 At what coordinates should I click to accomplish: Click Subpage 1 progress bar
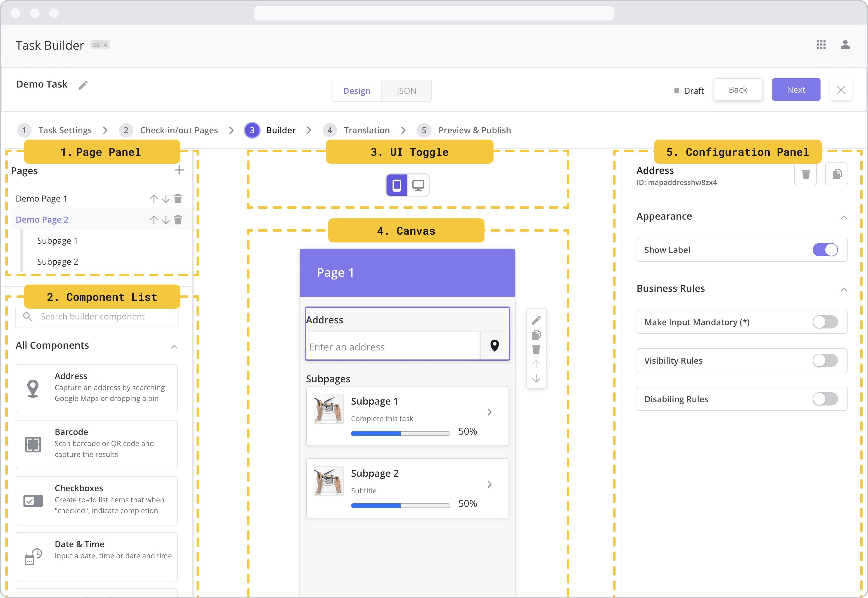pyautogui.click(x=401, y=434)
